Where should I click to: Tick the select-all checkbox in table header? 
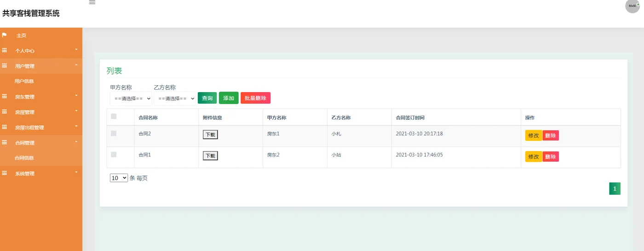[114, 117]
